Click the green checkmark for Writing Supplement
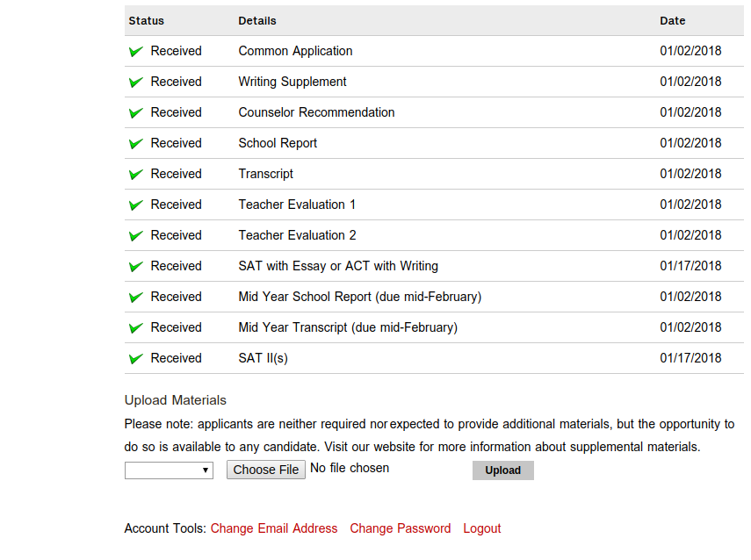 [136, 82]
